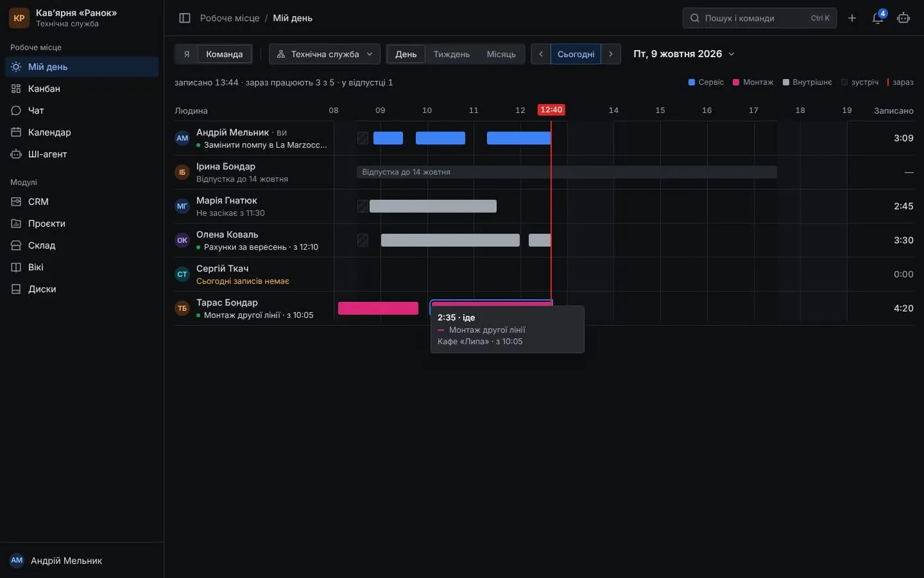924x578 pixels.
Task: Toggle Сервіс legend filter
Action: point(706,82)
